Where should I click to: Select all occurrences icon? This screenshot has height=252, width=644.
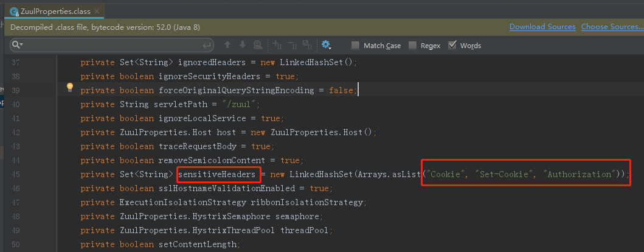(307, 45)
